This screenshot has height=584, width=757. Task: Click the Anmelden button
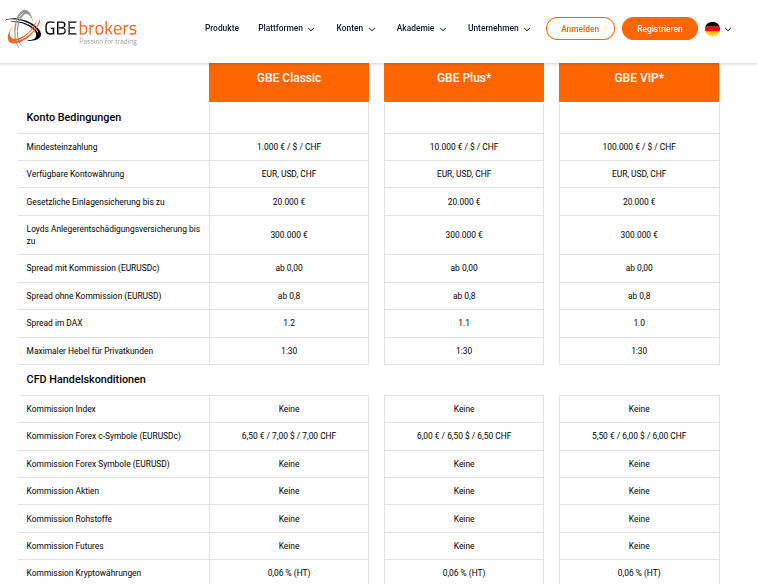coord(580,28)
